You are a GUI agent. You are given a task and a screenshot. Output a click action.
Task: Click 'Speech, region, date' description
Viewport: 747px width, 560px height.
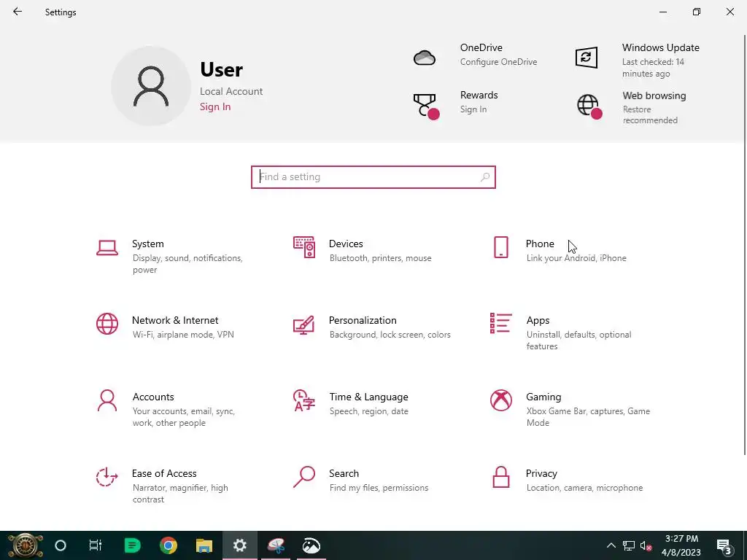(x=368, y=411)
